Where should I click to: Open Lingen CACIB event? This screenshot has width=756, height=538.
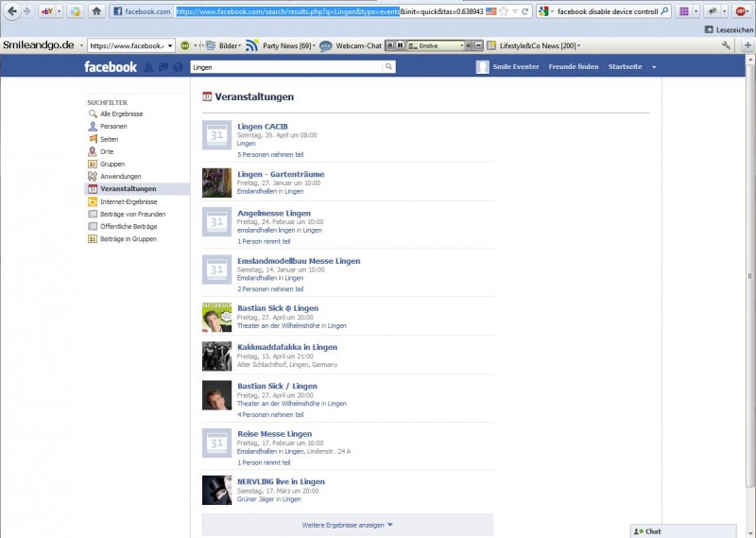pyautogui.click(x=263, y=127)
